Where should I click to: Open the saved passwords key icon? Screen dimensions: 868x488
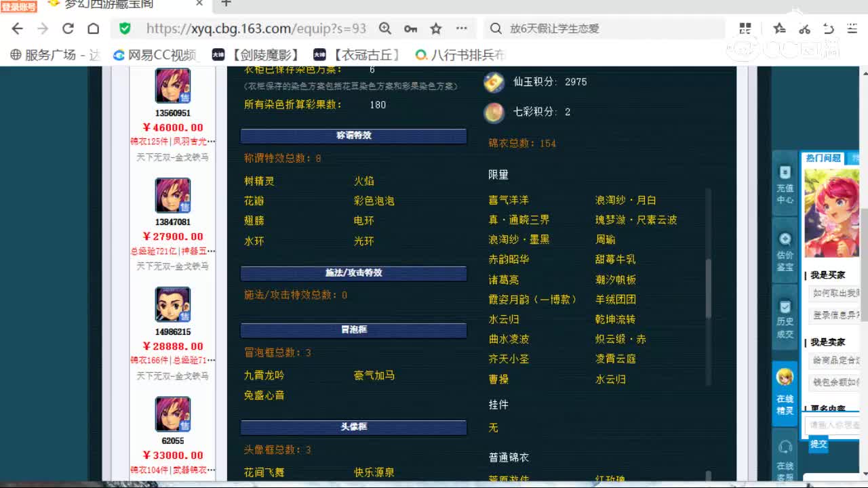pos(410,28)
